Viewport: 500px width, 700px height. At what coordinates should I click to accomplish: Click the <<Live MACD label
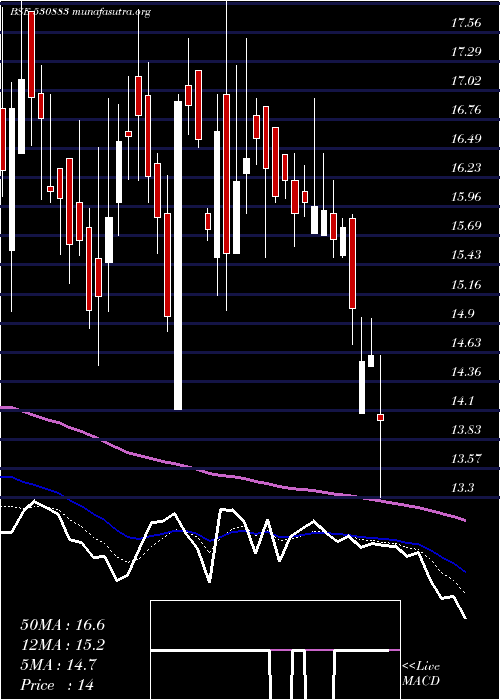point(421,674)
